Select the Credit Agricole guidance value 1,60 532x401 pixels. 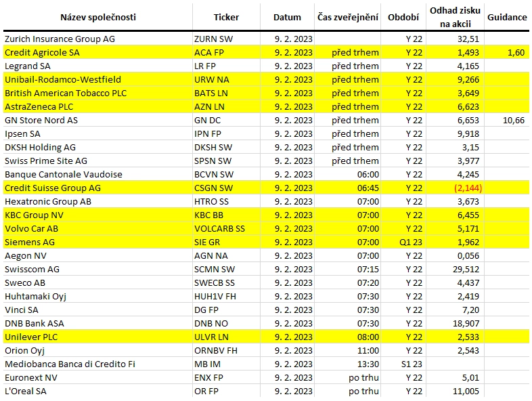click(x=516, y=52)
